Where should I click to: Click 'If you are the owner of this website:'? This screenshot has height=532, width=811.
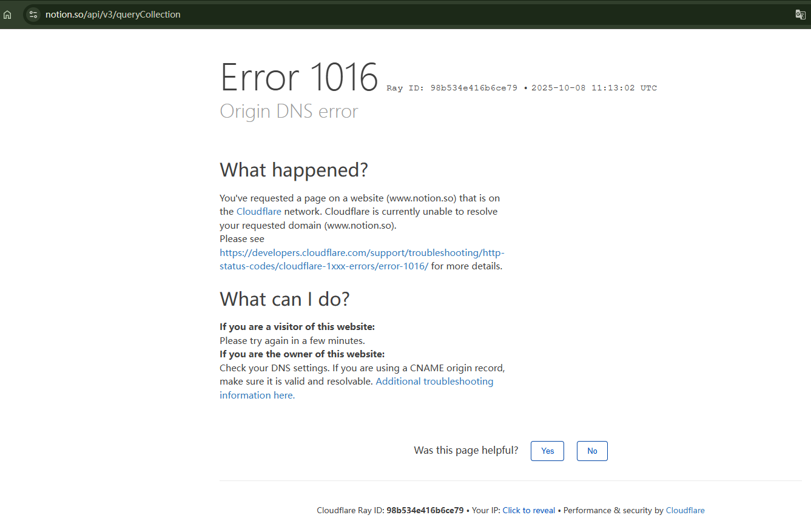pyautogui.click(x=302, y=354)
